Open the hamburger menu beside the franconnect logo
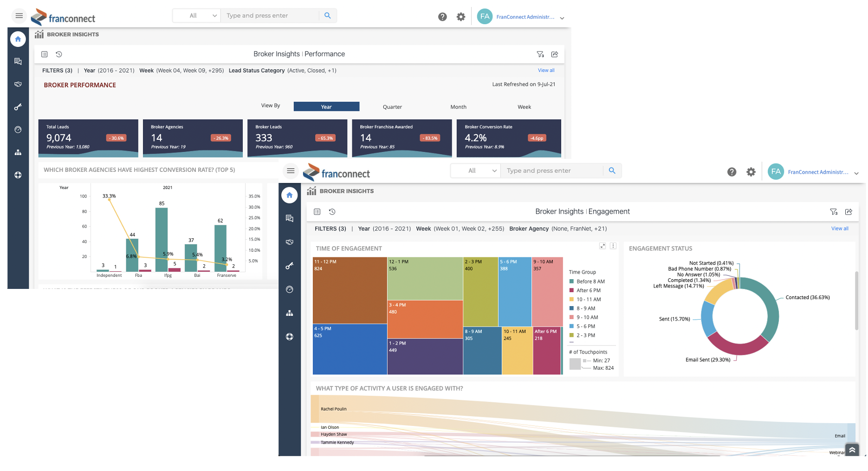868x471 pixels. click(x=291, y=170)
